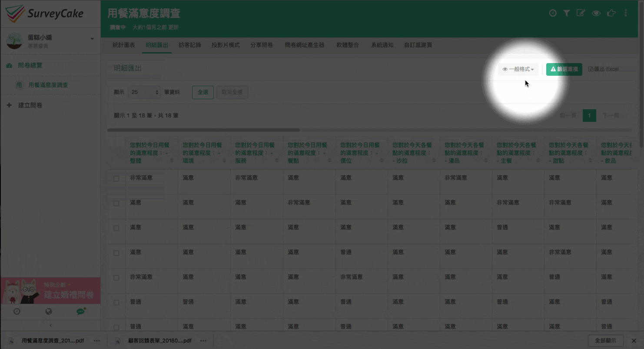Go to 下一頁 next page
Screen dimensions: 644x349
coord(611,116)
